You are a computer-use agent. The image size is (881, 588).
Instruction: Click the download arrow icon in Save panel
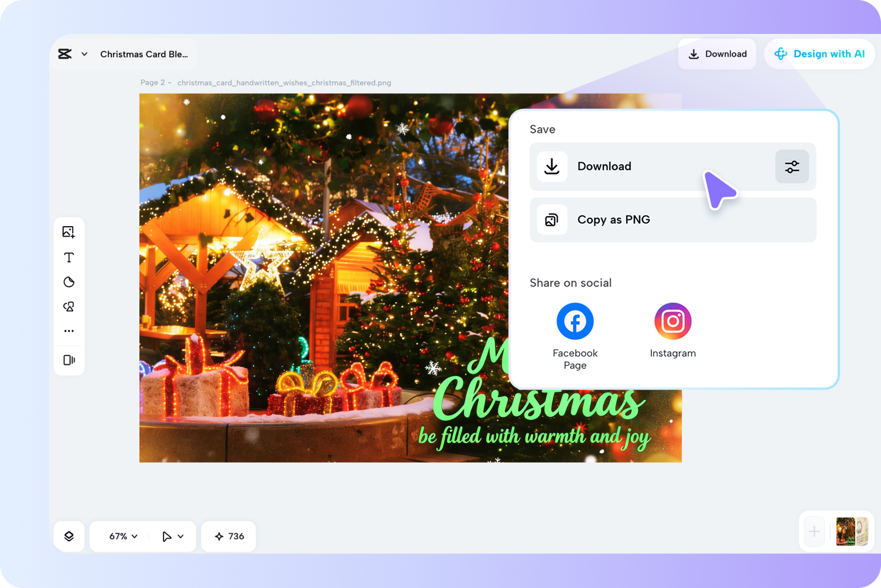(x=552, y=166)
